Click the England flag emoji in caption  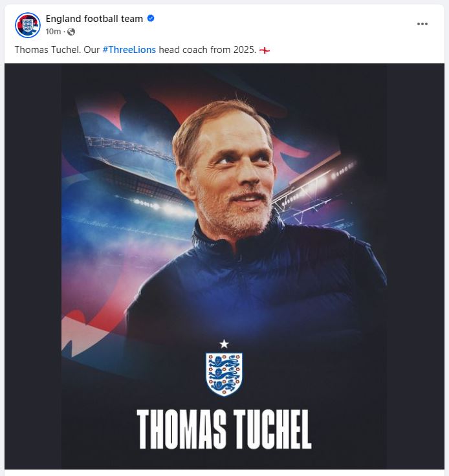click(264, 50)
